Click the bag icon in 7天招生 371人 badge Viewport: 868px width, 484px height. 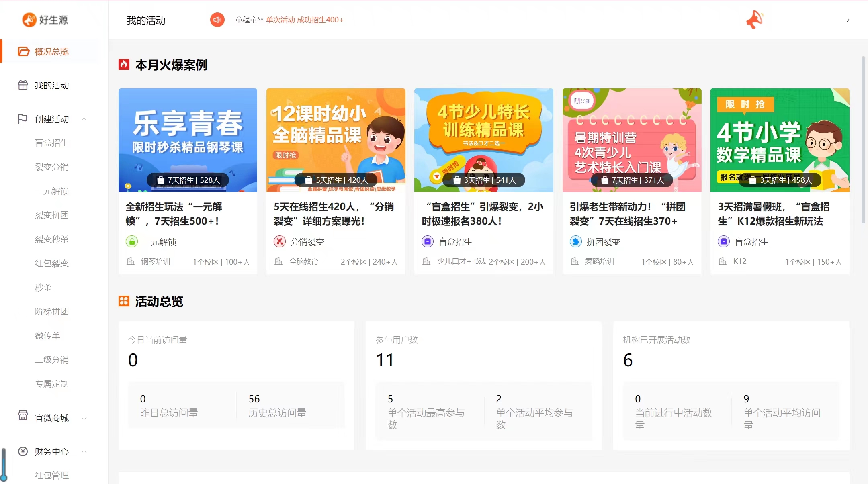point(605,180)
